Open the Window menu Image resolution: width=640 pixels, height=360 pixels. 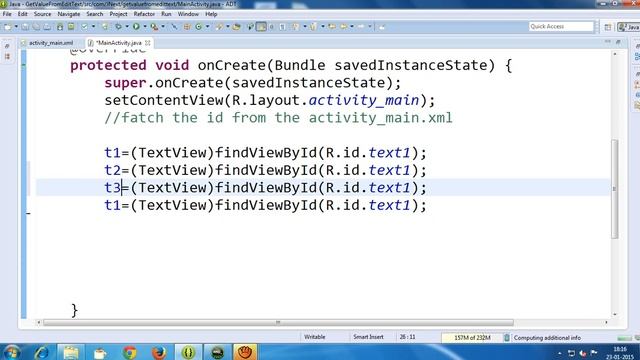(x=188, y=14)
